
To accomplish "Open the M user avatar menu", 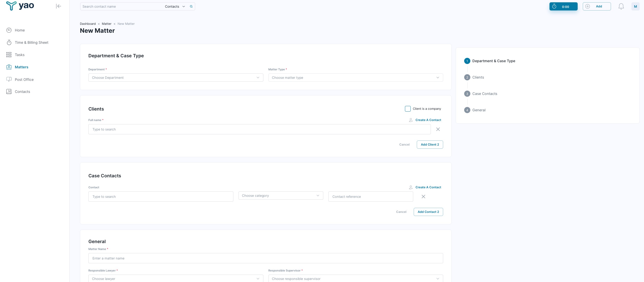I will click(x=636, y=6).
